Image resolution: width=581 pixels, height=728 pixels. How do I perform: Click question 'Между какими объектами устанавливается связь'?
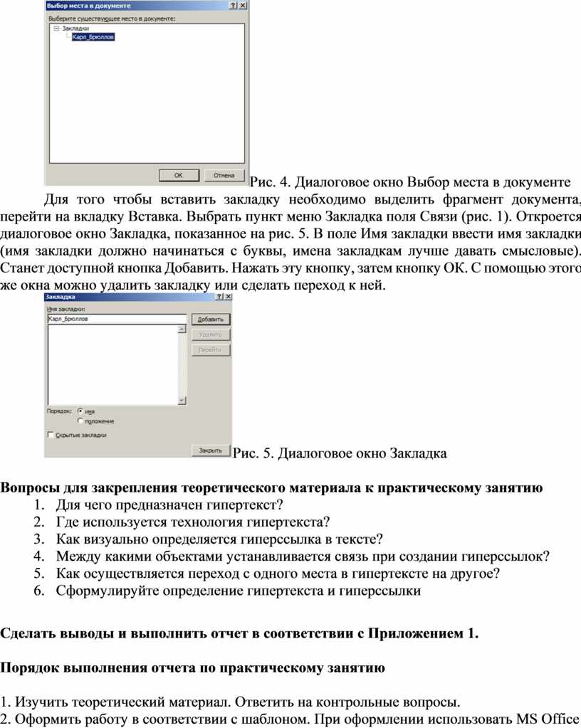(x=303, y=556)
